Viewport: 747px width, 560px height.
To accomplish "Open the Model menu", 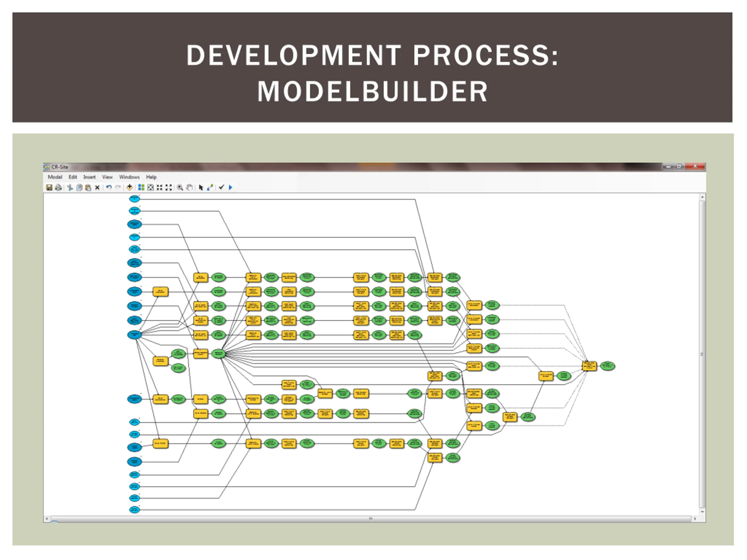I will (55, 177).
